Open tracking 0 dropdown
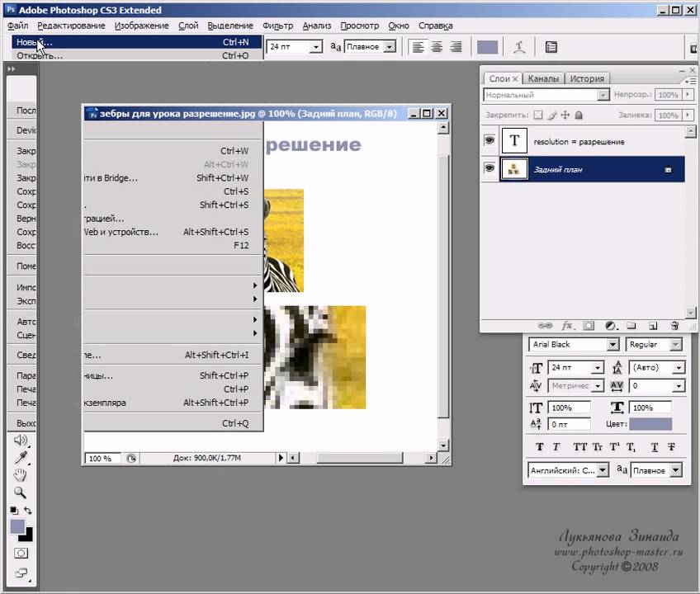Screen dimensions: 700x594 [679, 386]
